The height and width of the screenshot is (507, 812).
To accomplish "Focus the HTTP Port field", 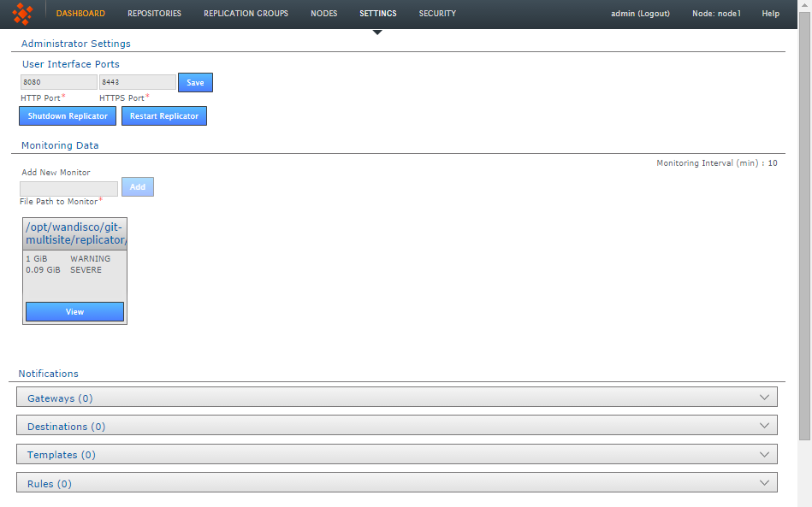I will point(58,82).
